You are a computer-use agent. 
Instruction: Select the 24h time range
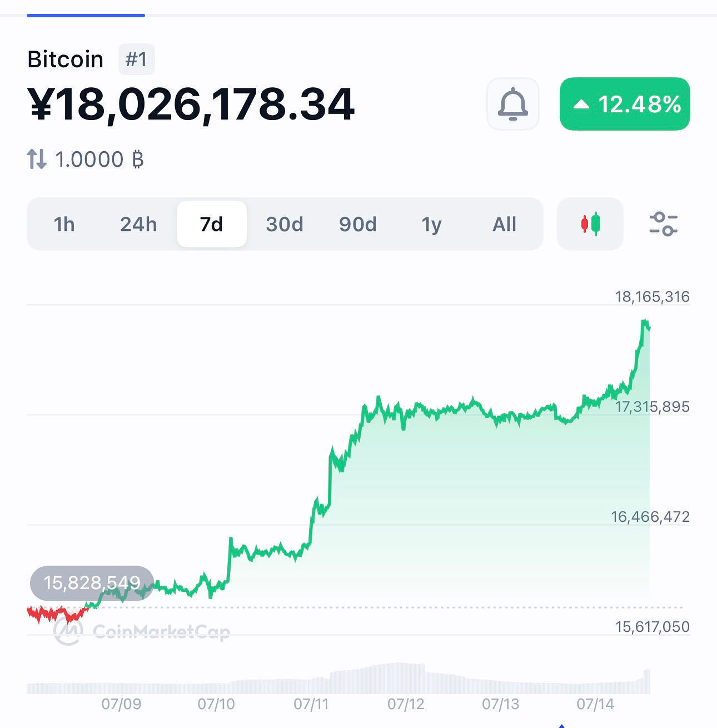click(x=138, y=224)
